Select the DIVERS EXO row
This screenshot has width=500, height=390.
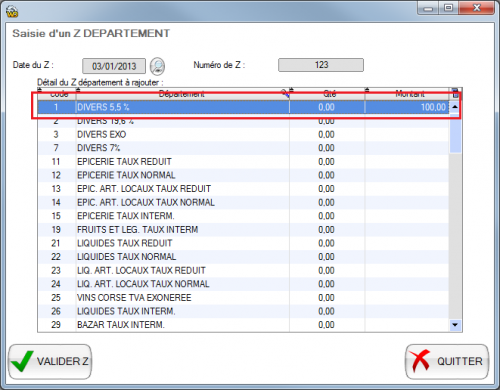click(243, 134)
